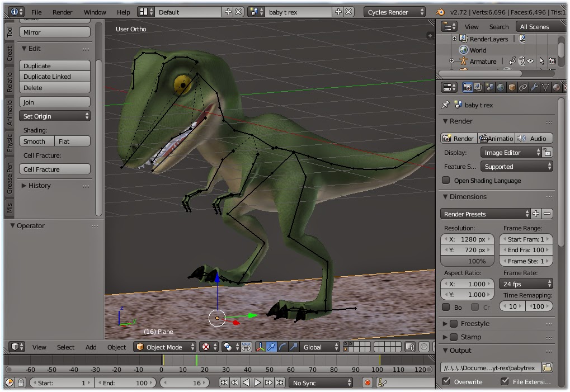The image size is (570, 392).
Task: Enable the rotate manipulator icon in 3D header
Action: (x=282, y=347)
